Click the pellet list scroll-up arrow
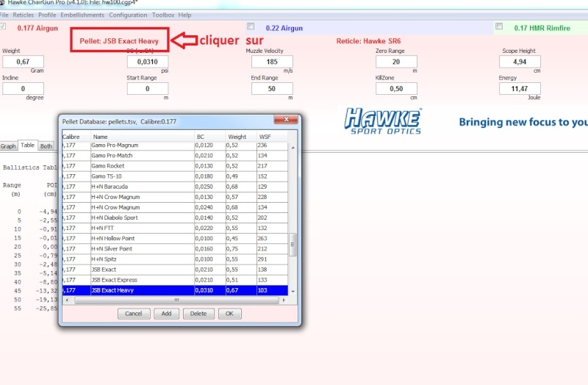The image size is (588, 385). (x=293, y=148)
